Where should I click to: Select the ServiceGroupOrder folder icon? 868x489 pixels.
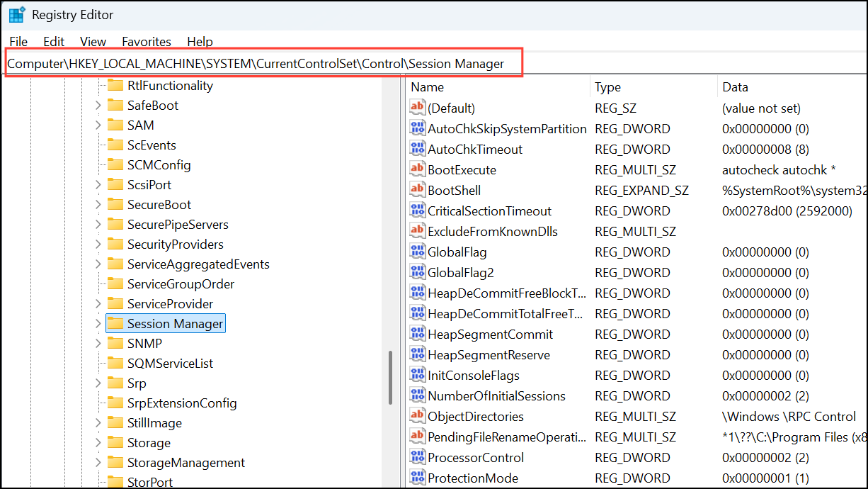pos(115,283)
